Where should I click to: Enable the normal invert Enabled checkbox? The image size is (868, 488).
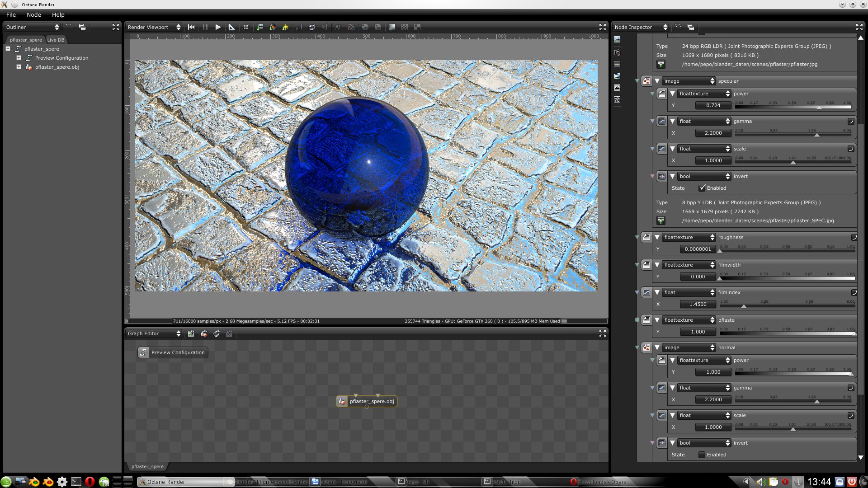coord(702,455)
